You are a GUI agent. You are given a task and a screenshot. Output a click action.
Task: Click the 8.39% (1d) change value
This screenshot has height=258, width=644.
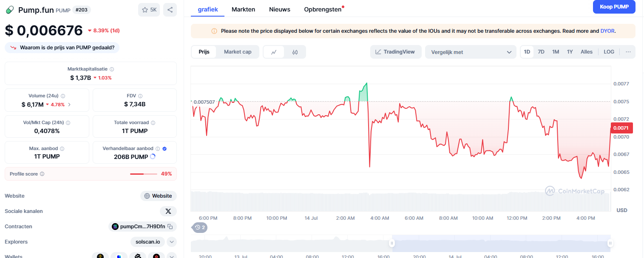tap(104, 31)
